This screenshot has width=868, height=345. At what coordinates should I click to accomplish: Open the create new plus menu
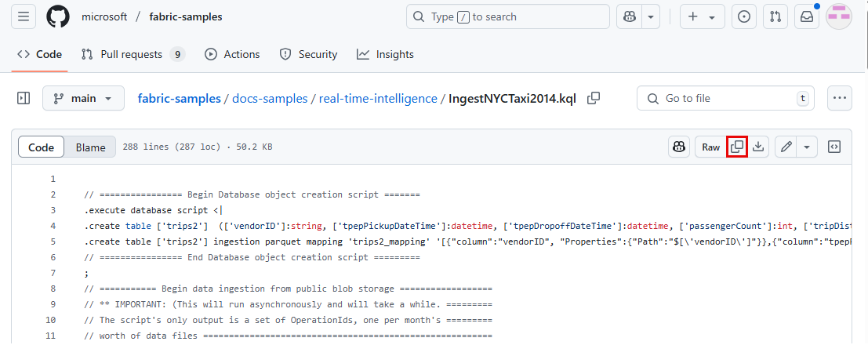click(702, 16)
